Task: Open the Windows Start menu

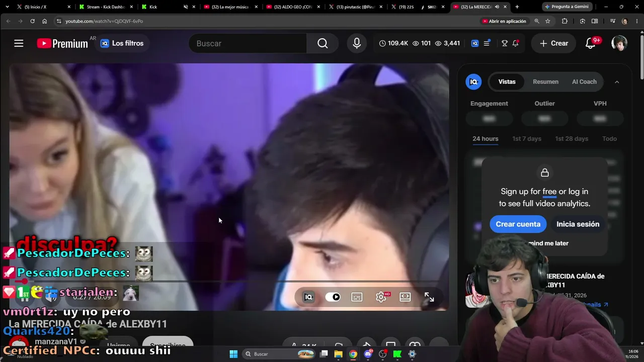Action: pyautogui.click(x=233, y=354)
